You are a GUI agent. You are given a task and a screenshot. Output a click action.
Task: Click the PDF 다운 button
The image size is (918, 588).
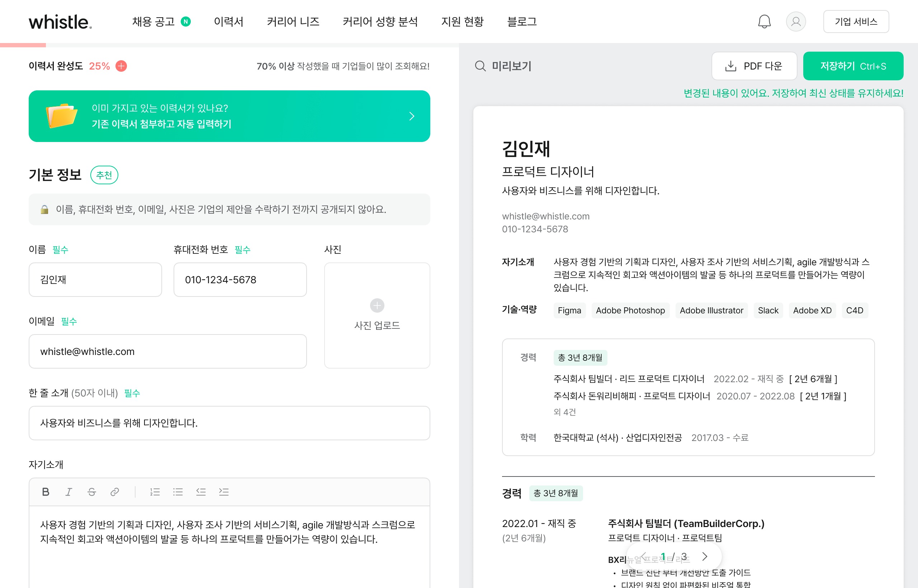[x=754, y=66]
